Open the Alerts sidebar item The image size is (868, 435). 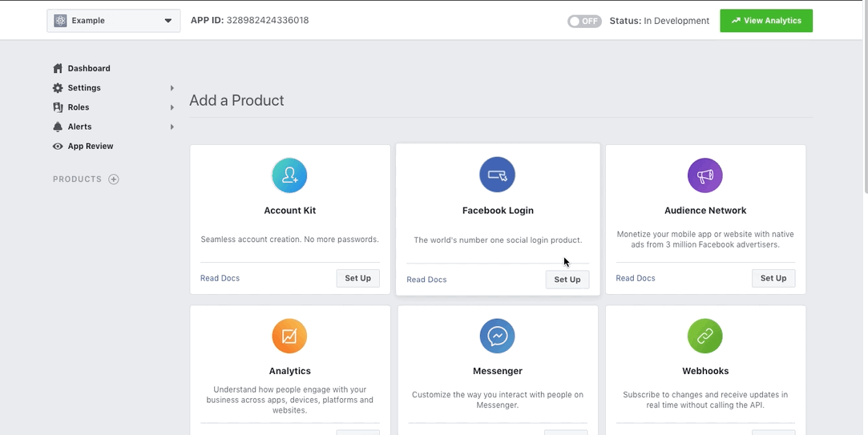tap(79, 127)
